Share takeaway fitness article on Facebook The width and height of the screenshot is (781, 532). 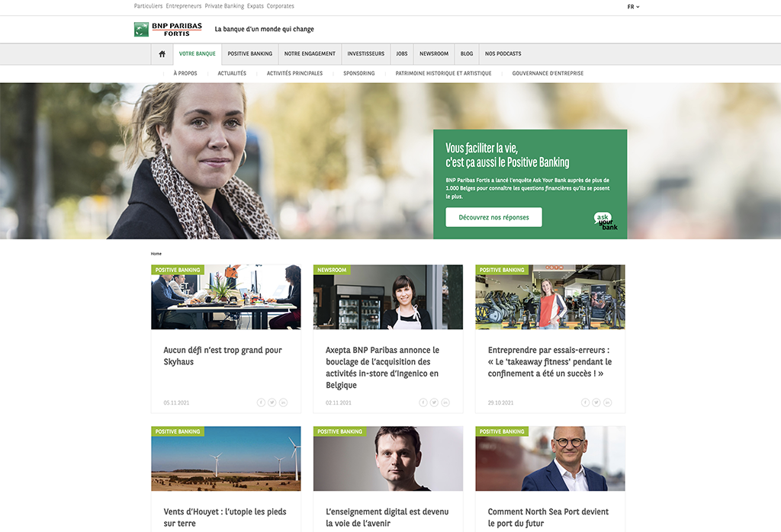click(x=585, y=402)
